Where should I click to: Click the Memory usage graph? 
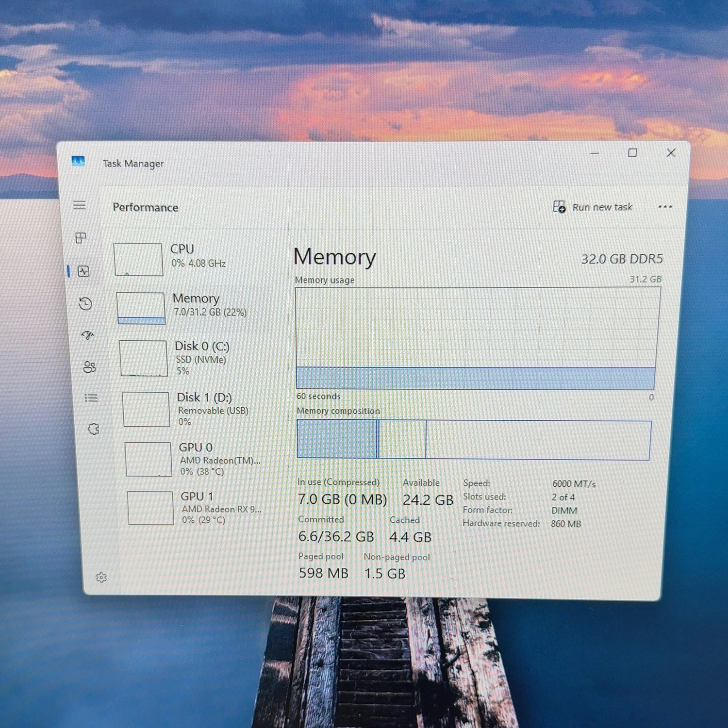(477, 339)
